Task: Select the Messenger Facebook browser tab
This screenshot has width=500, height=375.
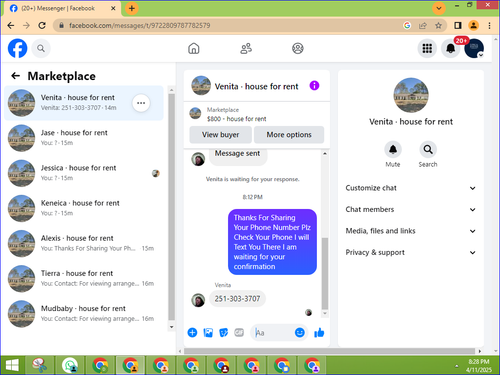Action: coord(63,8)
